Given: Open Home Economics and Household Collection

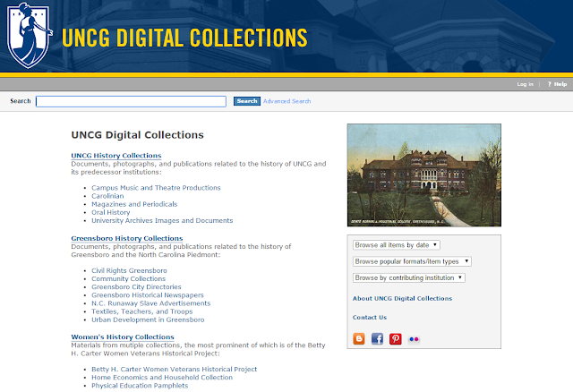Looking at the screenshot, I should coord(162,378).
